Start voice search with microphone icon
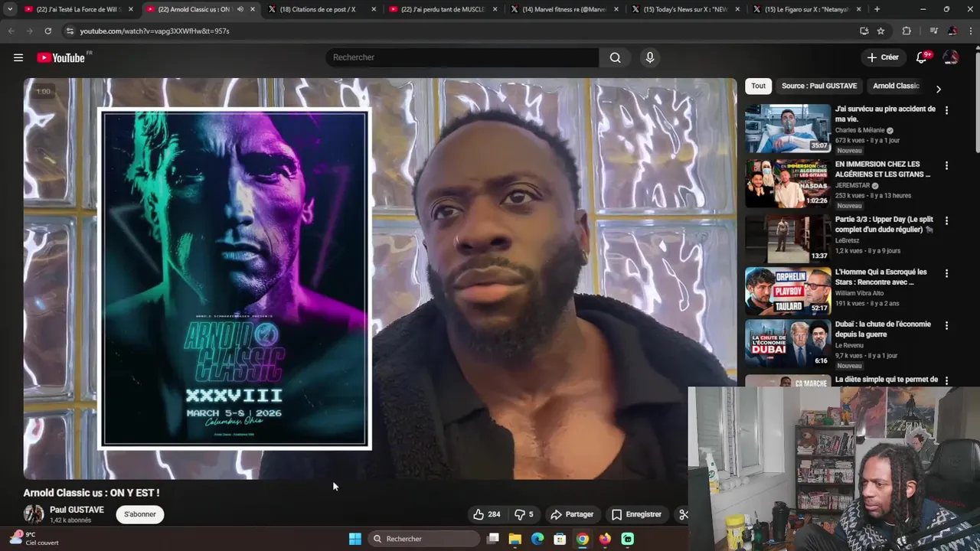The image size is (980, 551). pyautogui.click(x=650, y=57)
